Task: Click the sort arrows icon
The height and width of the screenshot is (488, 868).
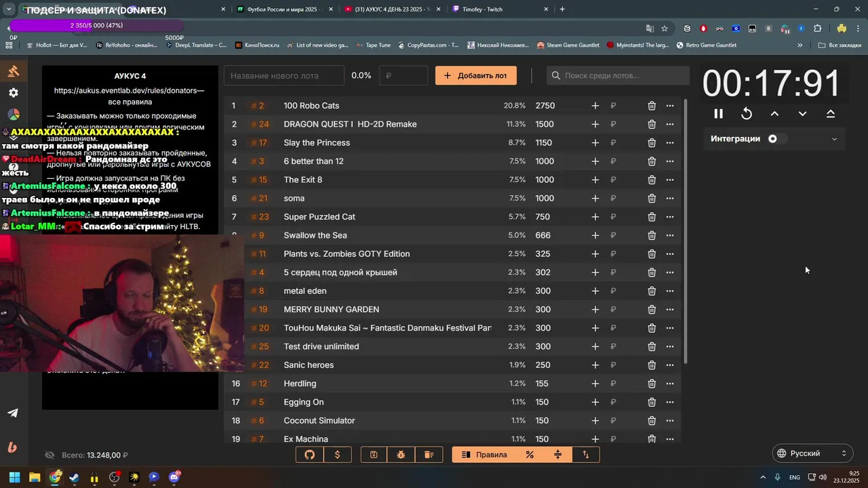Action: pyautogui.click(x=586, y=455)
